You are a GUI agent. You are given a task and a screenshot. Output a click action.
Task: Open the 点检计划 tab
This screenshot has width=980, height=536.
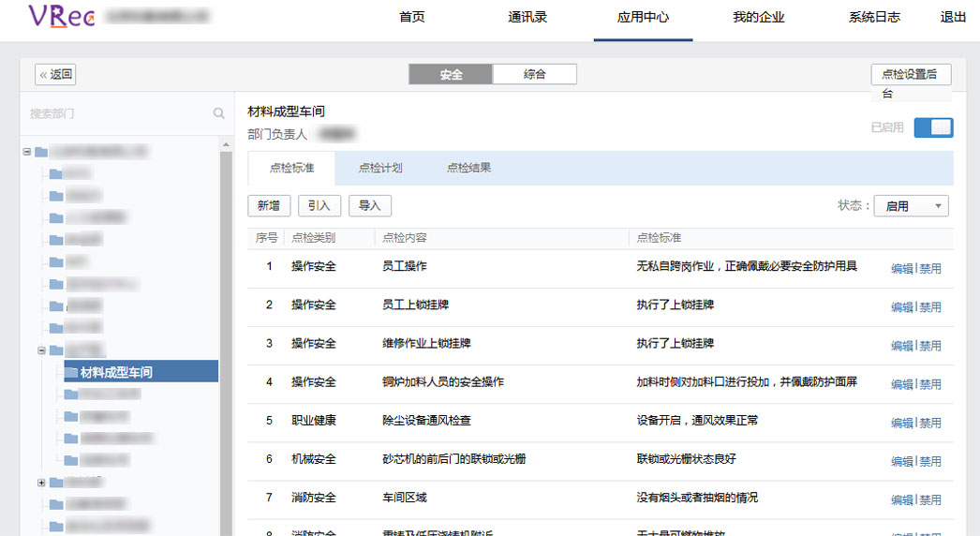click(x=380, y=168)
